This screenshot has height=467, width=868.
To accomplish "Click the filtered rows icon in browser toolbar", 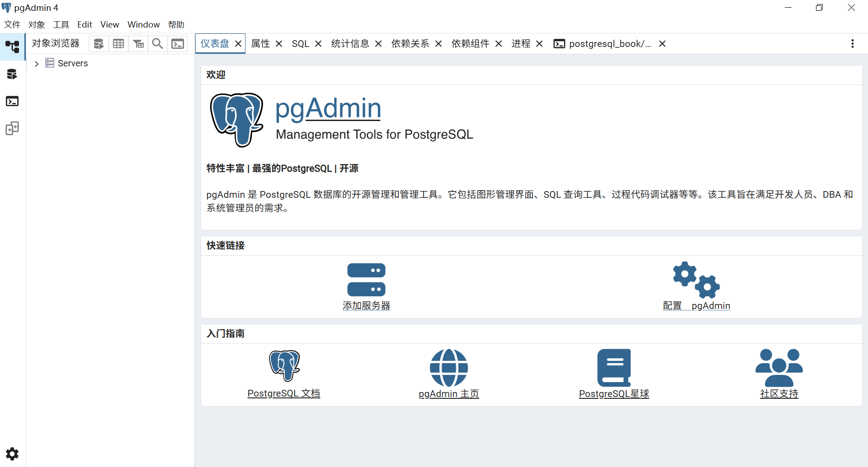I will click(x=138, y=44).
